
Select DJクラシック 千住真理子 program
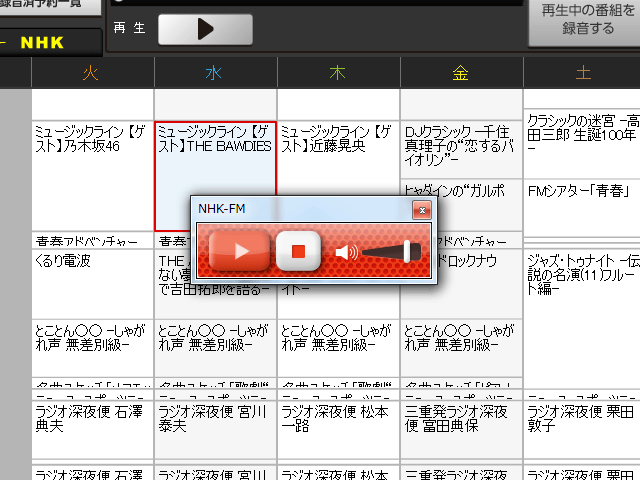(462, 149)
